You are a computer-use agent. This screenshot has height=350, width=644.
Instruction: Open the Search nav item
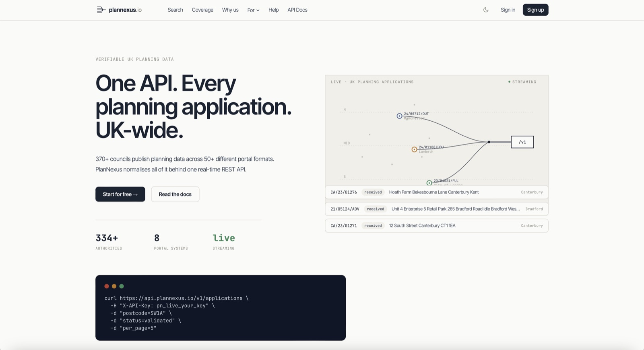[175, 10]
